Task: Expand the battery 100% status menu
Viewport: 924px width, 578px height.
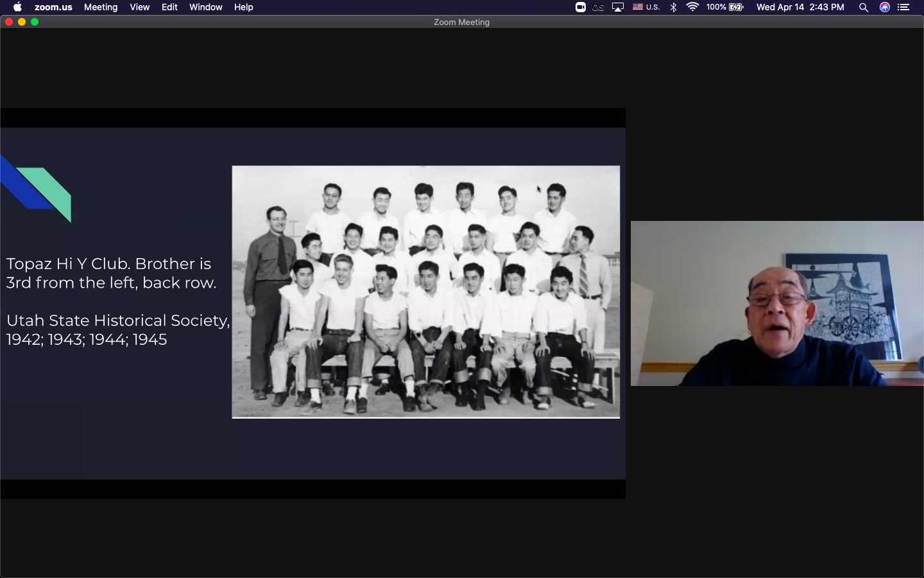Action: (x=724, y=7)
